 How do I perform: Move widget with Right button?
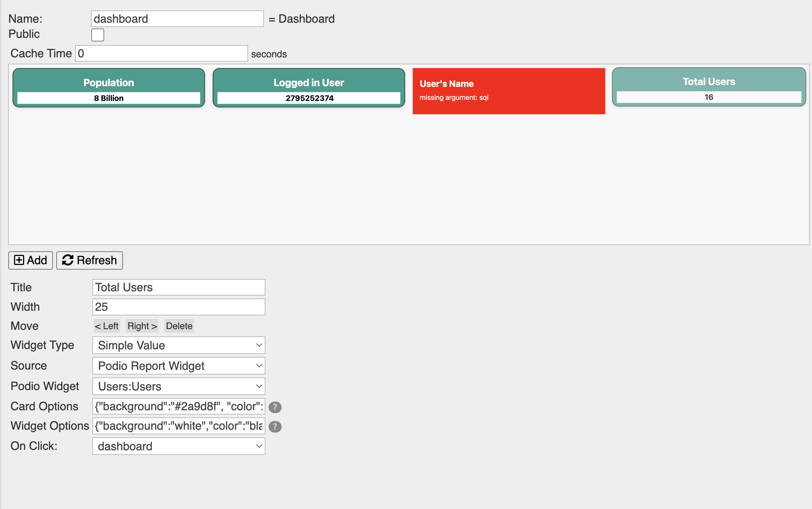point(142,326)
